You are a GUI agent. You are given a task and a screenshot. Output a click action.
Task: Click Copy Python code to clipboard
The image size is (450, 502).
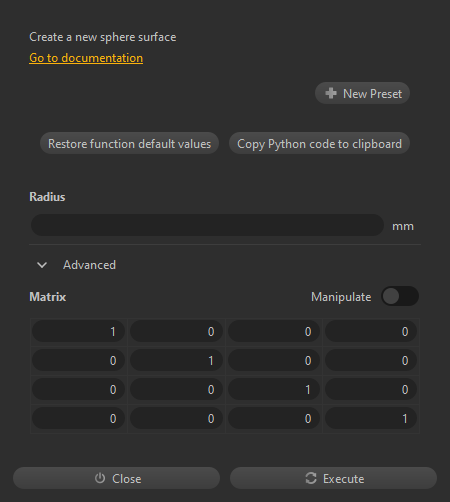319,143
